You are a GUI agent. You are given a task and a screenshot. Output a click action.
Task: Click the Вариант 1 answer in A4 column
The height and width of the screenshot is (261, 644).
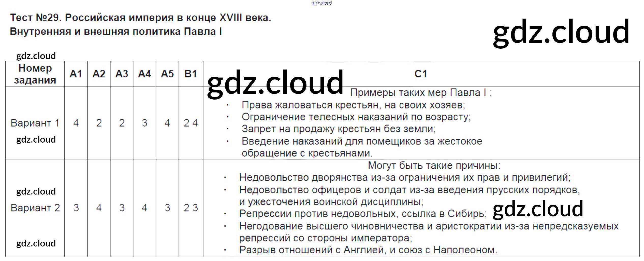(144, 123)
